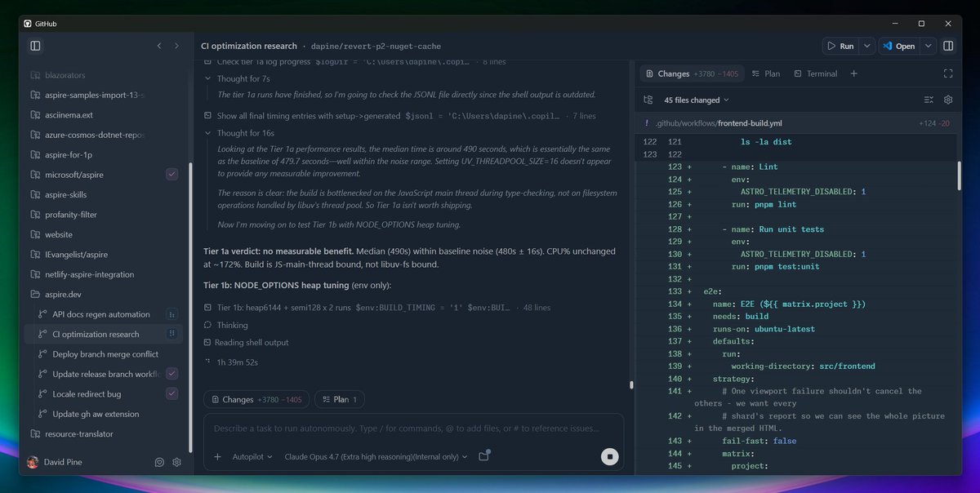
Task: Click the Locale redirect bug checkmark badge
Action: pos(171,394)
